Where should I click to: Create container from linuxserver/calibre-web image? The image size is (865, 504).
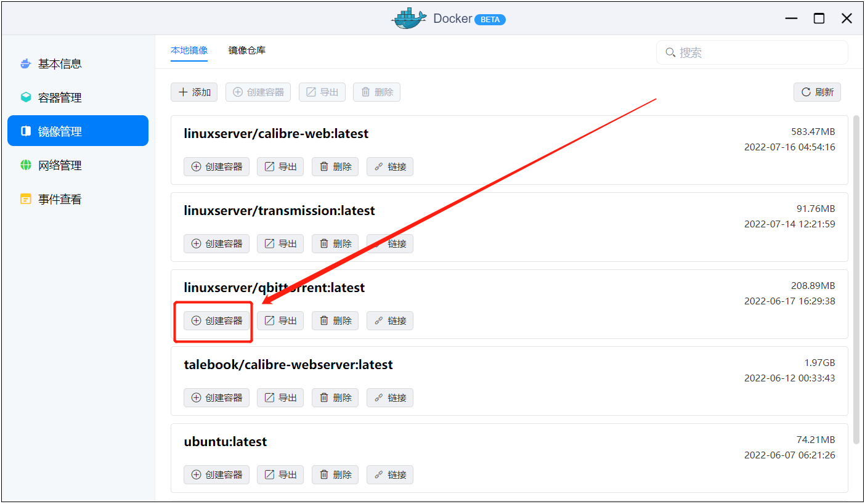[216, 167]
